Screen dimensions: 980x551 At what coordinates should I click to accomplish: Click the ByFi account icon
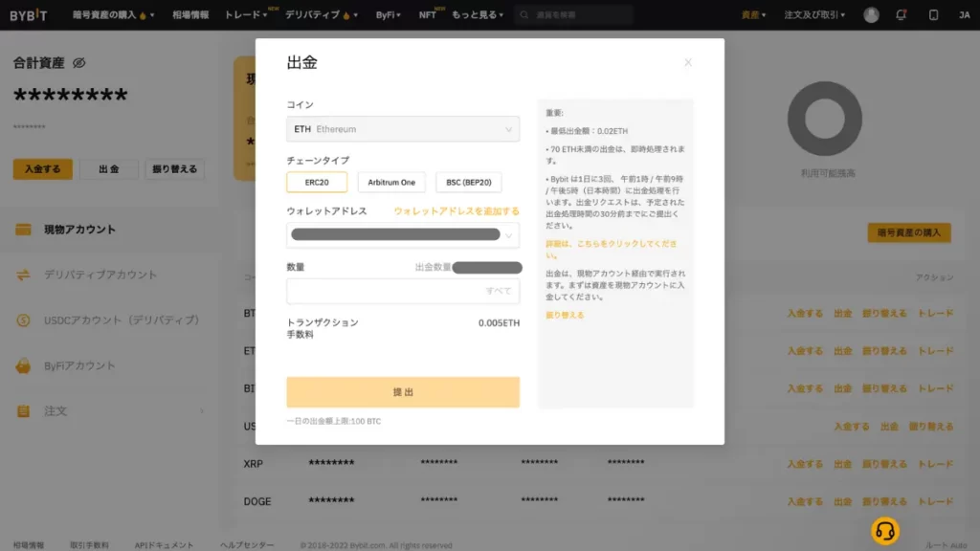click(x=23, y=365)
